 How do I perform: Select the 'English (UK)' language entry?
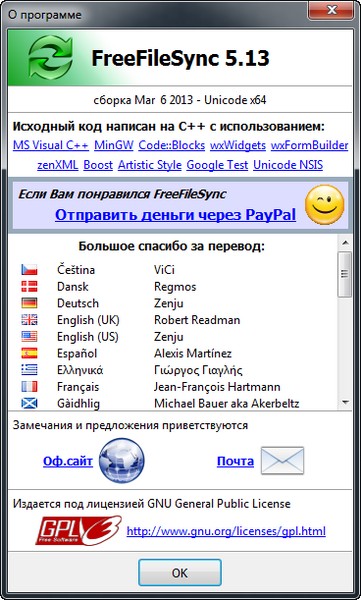[88, 320]
